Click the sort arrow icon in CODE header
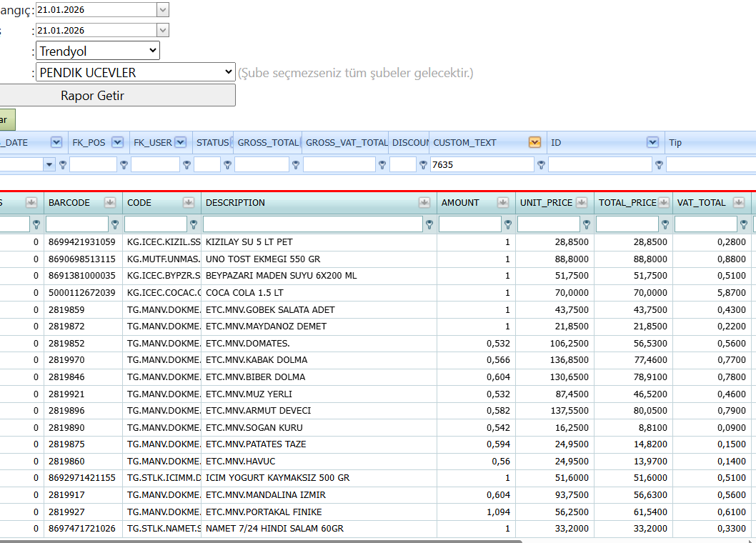 pos(189,202)
